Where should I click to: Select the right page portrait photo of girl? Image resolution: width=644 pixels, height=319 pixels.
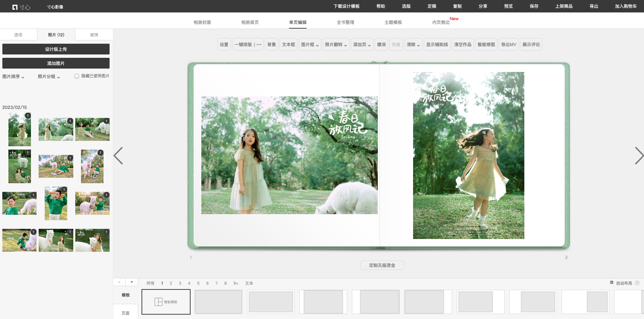(x=469, y=155)
